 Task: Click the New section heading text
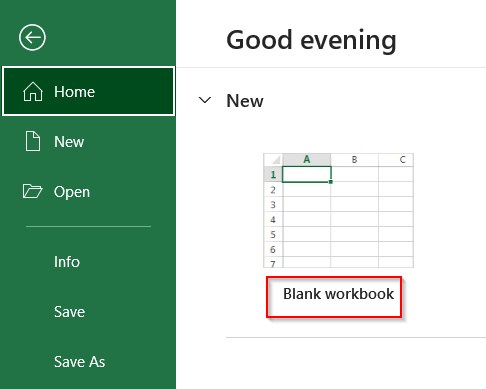(x=245, y=101)
